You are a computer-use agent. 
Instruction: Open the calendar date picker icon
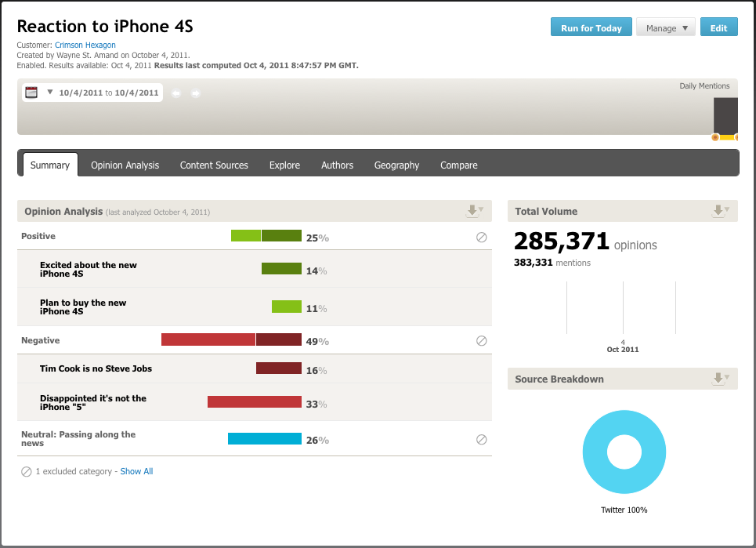31,93
